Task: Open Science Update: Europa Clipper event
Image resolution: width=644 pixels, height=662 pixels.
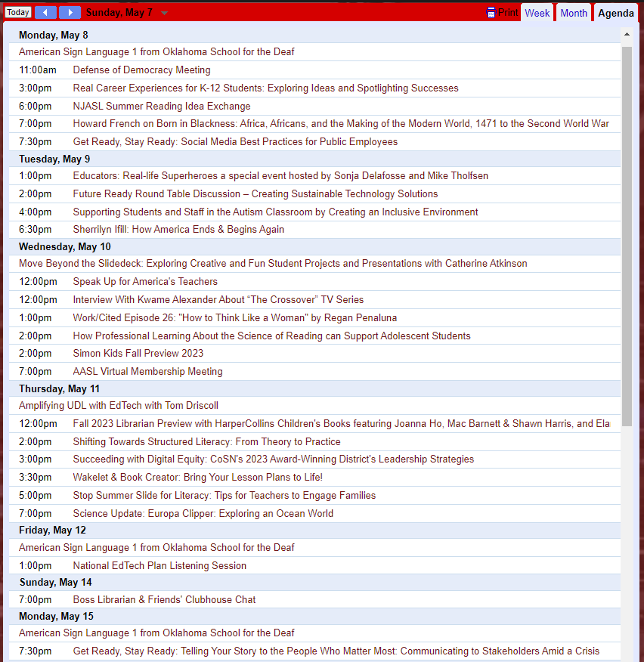Action: coord(203,514)
